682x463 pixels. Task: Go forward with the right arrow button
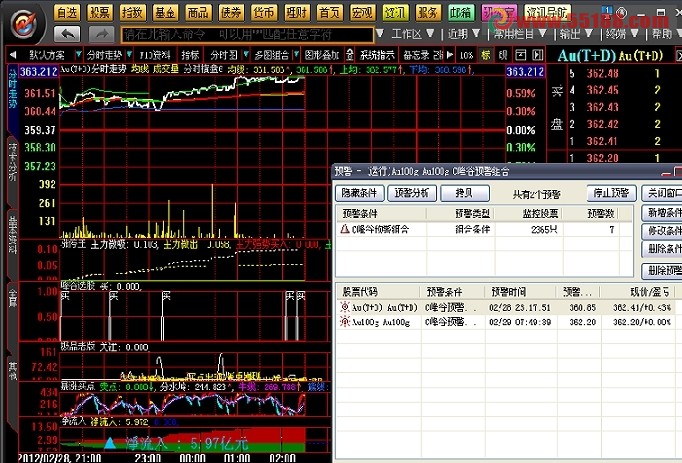[101, 34]
